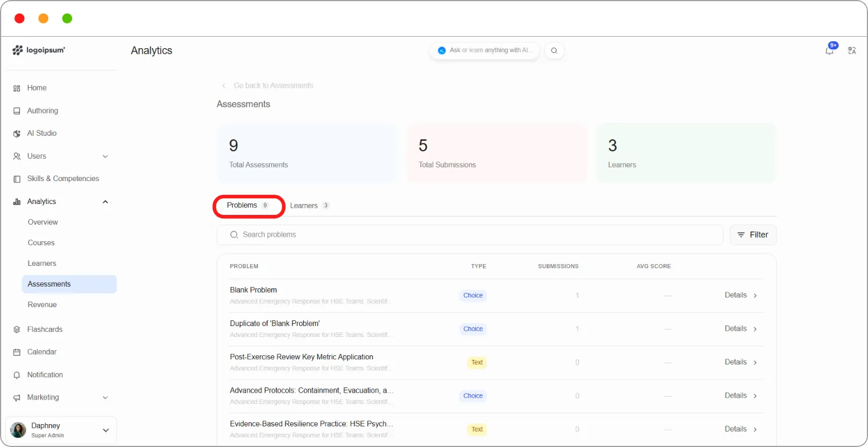Click the Search problems input field
The image size is (868, 447).
click(x=470, y=235)
